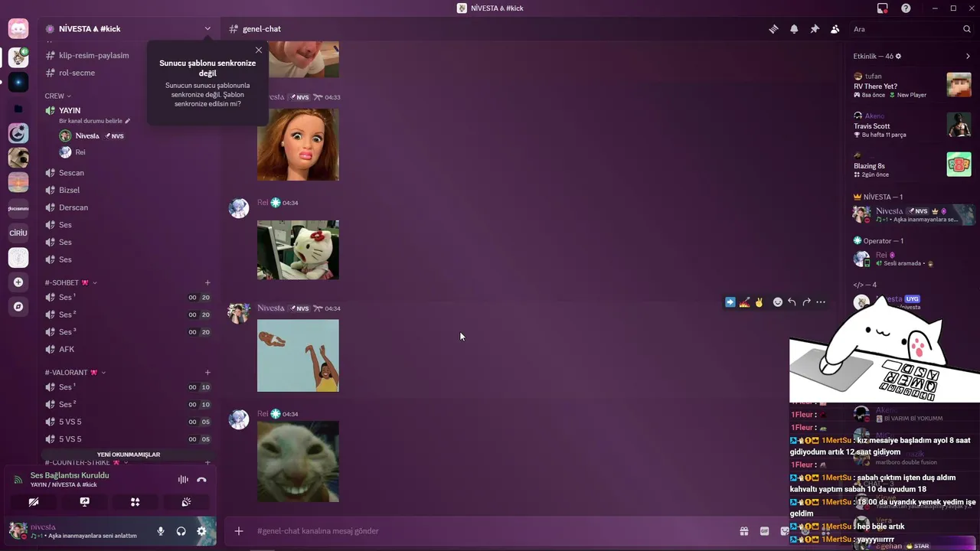Open tufan's RV There Yet? activity
Image resolution: width=980 pixels, height=551 pixels.
point(912,85)
